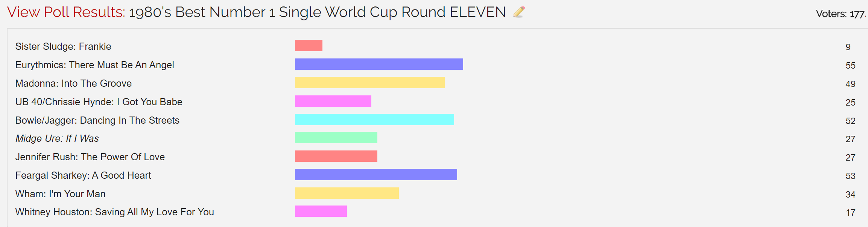Click the Eurythmics blue result bar
Screen dimensions: 868x227
tap(379, 64)
